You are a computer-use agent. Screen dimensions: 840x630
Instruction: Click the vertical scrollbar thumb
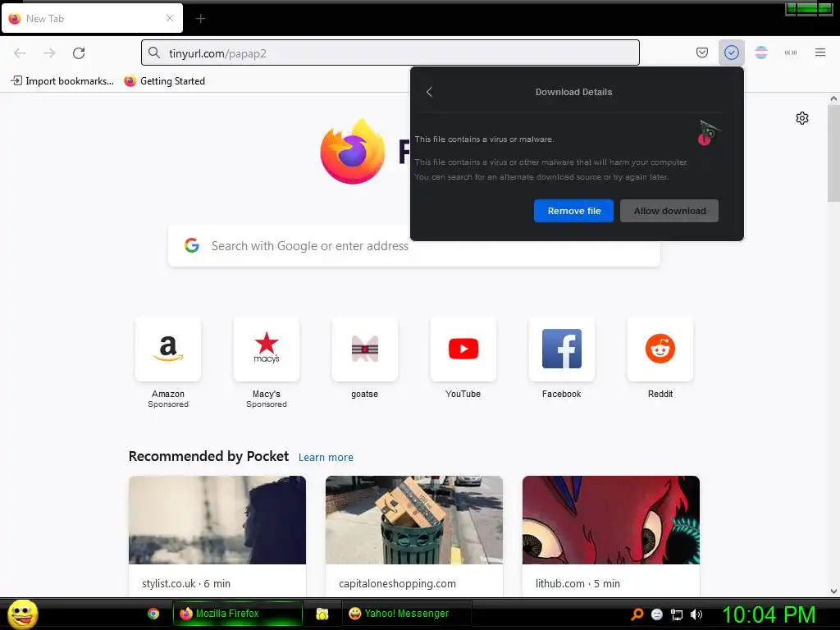pos(833,153)
